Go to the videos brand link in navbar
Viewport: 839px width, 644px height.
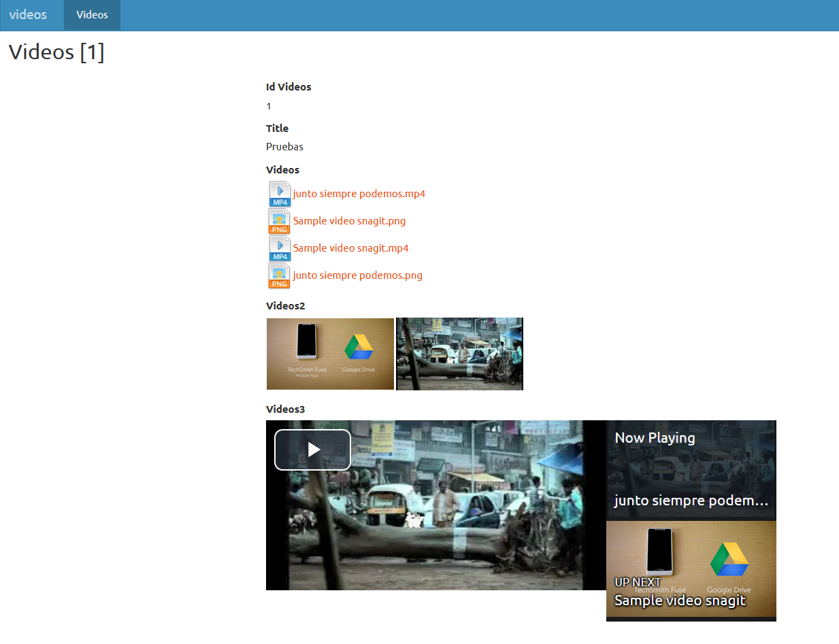[x=28, y=14]
